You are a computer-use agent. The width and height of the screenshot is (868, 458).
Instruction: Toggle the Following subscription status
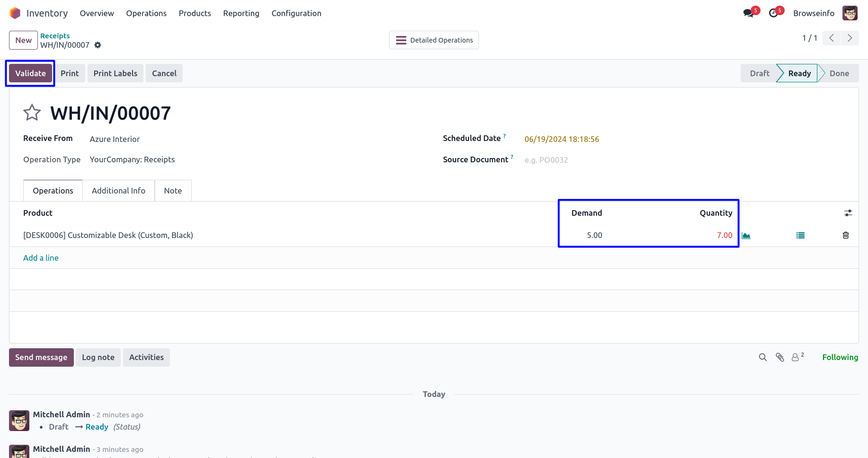coord(840,358)
